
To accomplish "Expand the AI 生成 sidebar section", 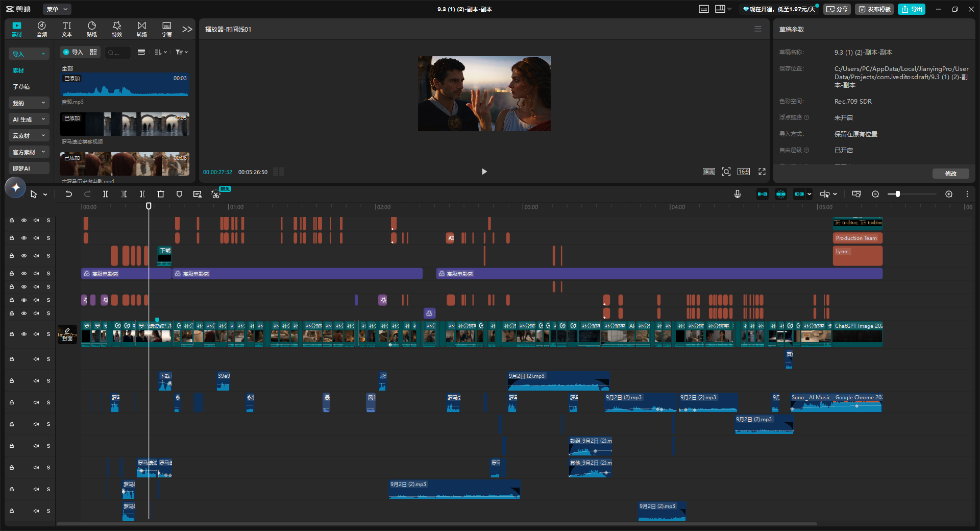I will [29, 119].
